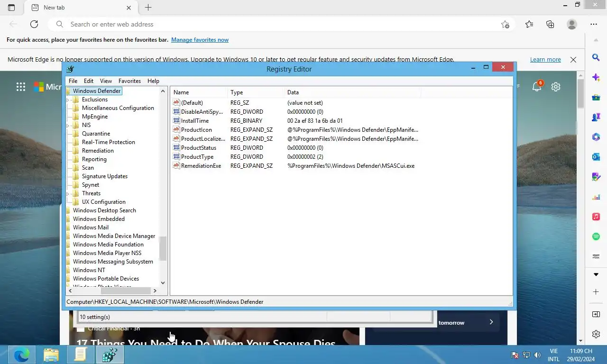The image size is (607, 364).
Task: Click the data cell '0x00000002 (2)'
Action: (305, 156)
